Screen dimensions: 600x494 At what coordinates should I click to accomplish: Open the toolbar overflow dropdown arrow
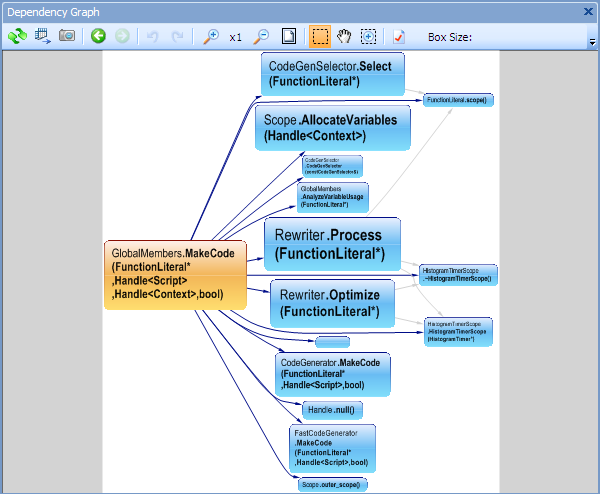pos(592,42)
